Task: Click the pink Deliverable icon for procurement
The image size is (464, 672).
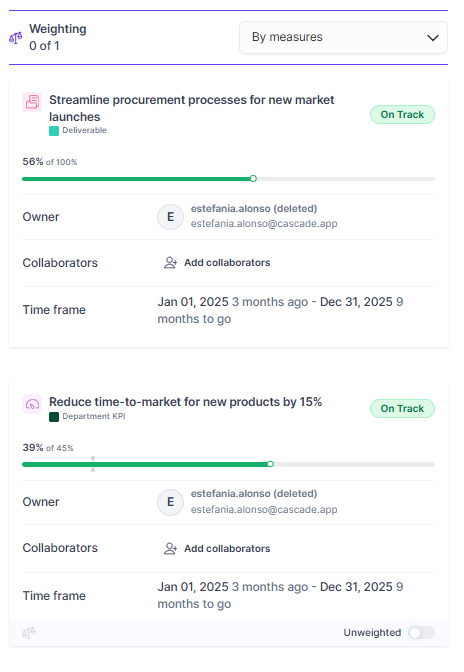Action: tap(32, 102)
